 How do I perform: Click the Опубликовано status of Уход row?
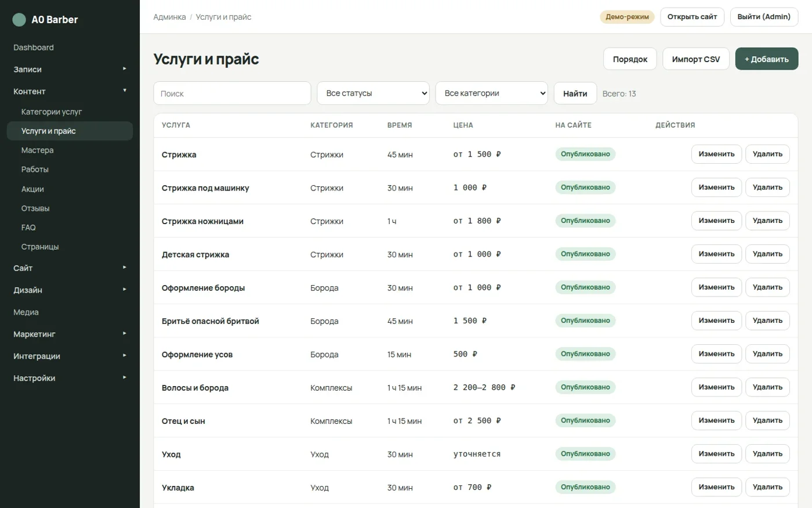pos(585,454)
